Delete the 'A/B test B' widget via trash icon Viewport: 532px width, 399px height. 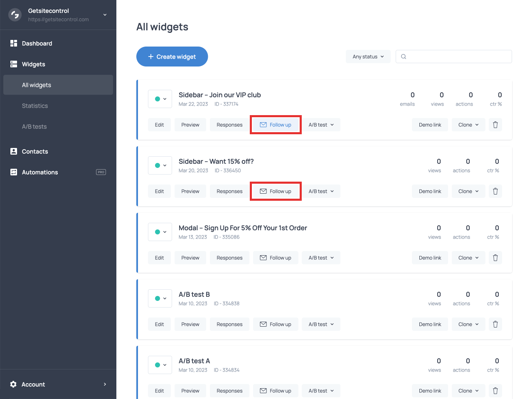495,324
